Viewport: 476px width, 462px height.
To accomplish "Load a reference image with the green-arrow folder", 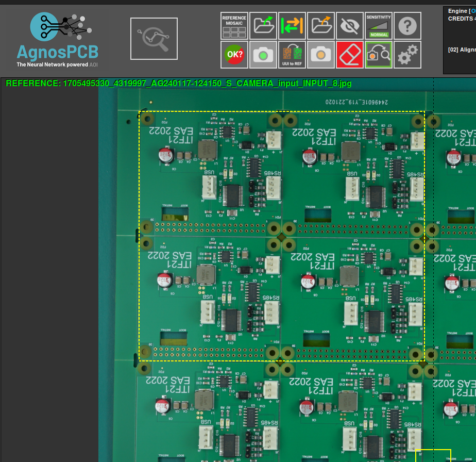I will [x=264, y=25].
